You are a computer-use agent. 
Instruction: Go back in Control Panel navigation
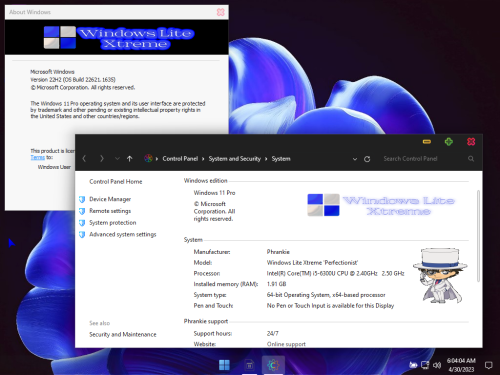(84, 159)
